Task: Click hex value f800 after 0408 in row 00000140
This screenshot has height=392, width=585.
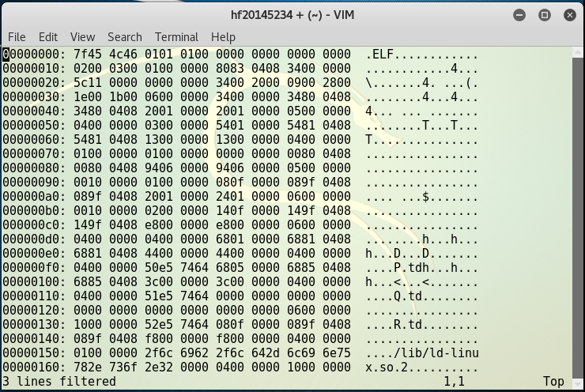Action: tap(159, 338)
